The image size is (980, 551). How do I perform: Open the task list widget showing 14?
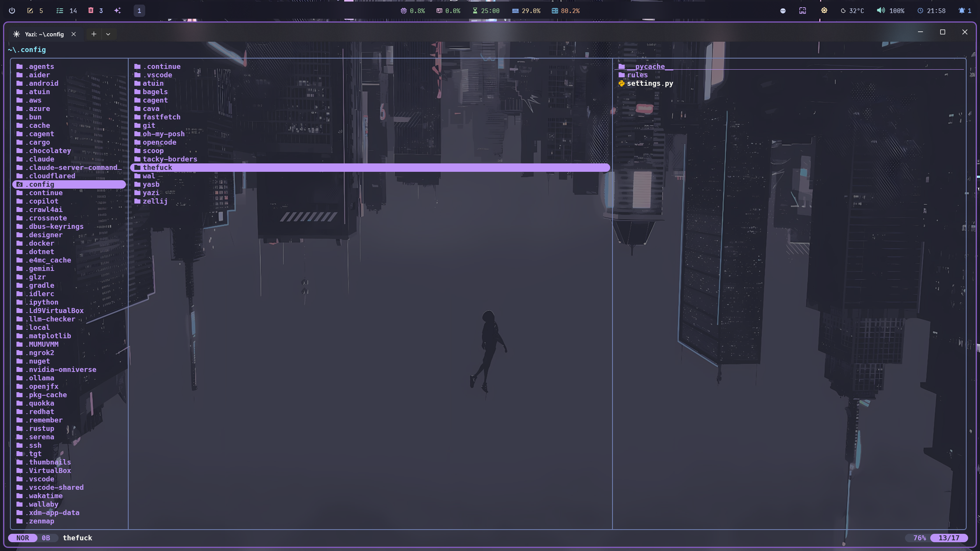pyautogui.click(x=67, y=11)
